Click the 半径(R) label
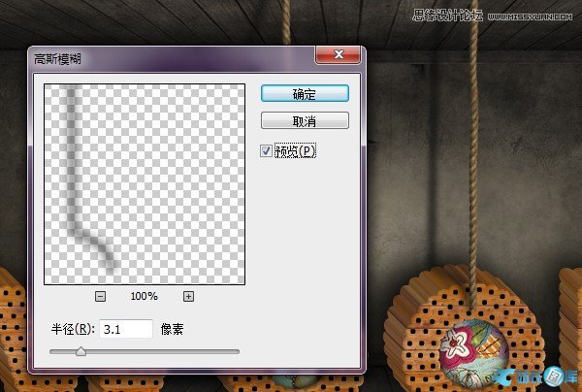This screenshot has height=392, width=582. 72,330
